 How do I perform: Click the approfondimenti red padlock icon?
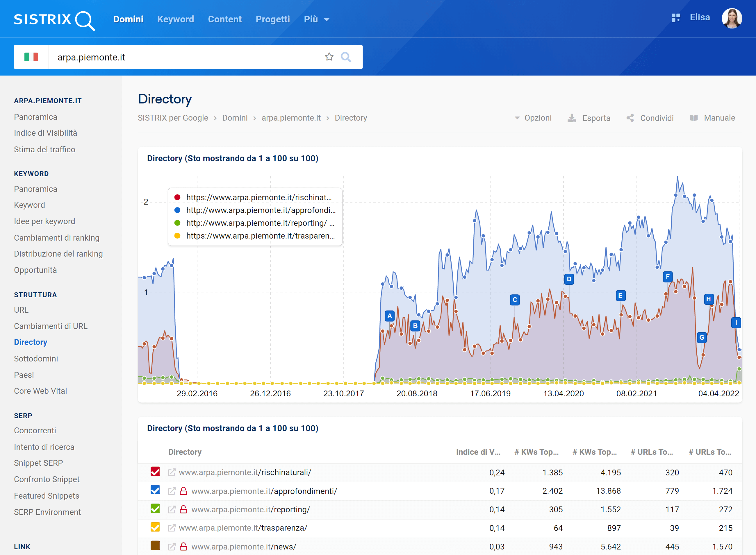pyautogui.click(x=183, y=491)
